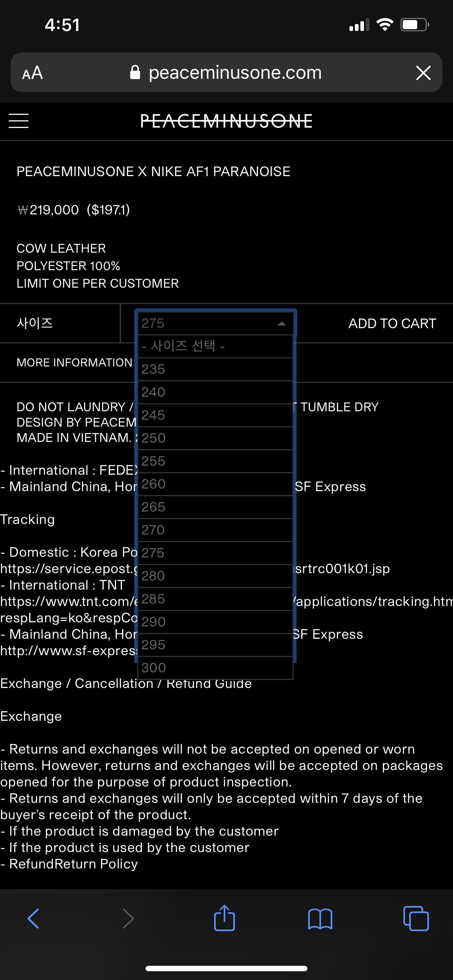This screenshot has height=980, width=453.
Task: Pick size 290 in the list
Action: pyautogui.click(x=216, y=622)
